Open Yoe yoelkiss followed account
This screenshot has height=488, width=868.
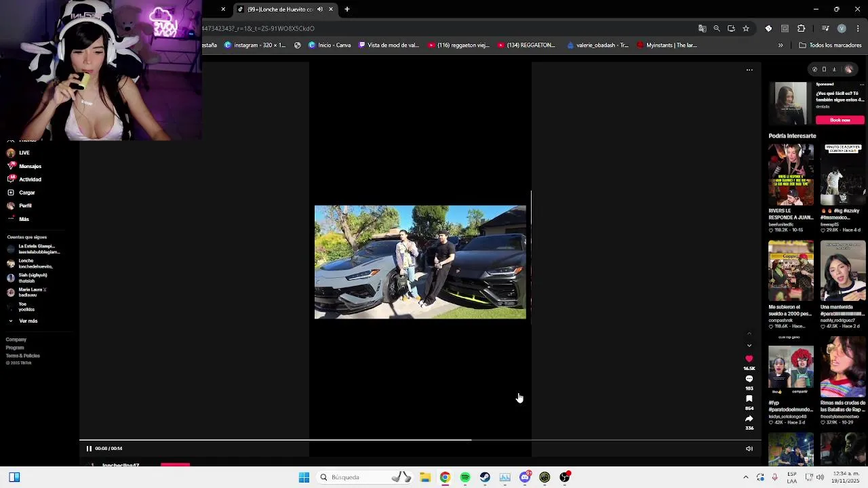pos(22,306)
